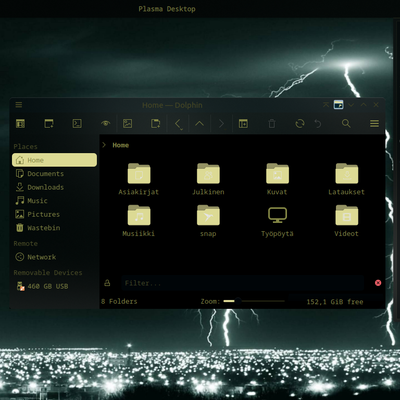Select Home in Places panel
The height and width of the screenshot is (400, 400).
pos(54,160)
